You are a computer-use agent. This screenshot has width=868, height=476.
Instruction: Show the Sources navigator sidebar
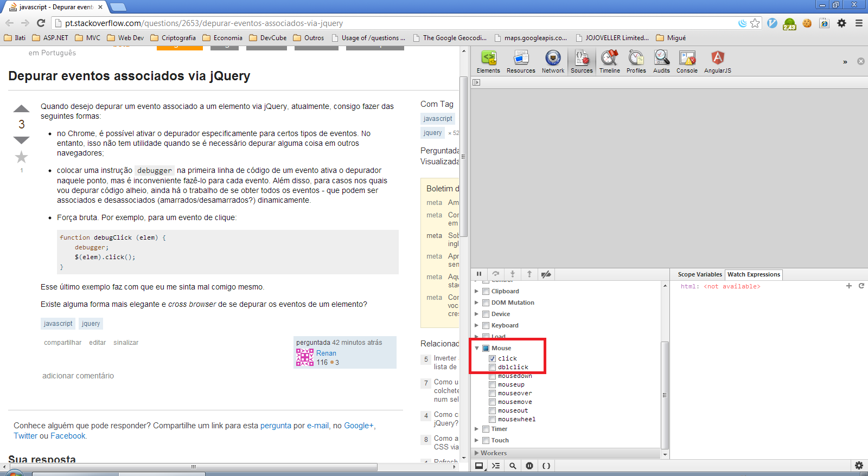[476, 82]
